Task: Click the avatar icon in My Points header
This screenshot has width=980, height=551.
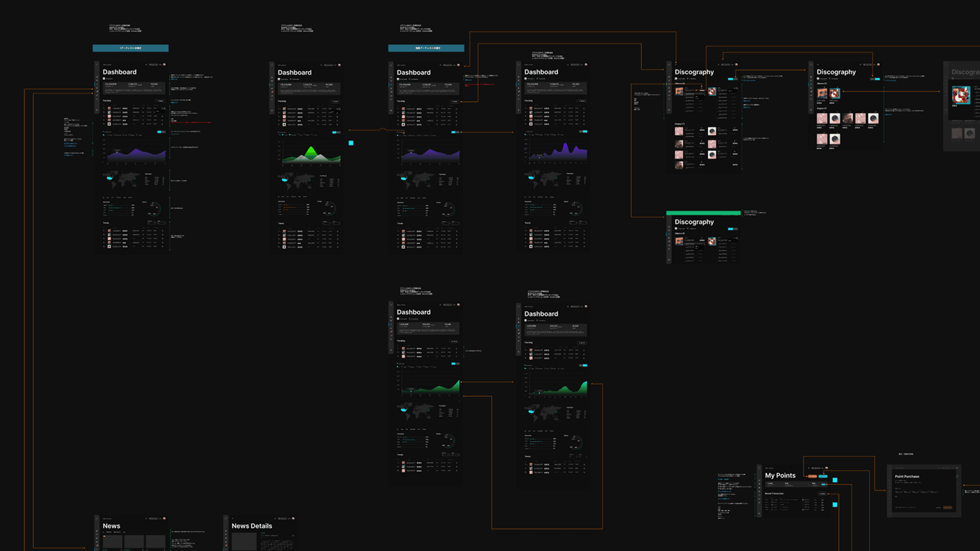Action: click(827, 468)
